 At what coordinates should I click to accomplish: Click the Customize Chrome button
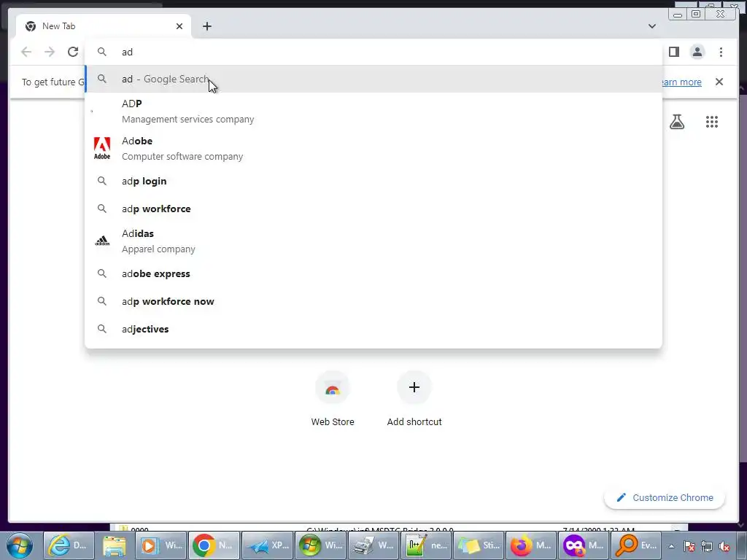(x=665, y=497)
